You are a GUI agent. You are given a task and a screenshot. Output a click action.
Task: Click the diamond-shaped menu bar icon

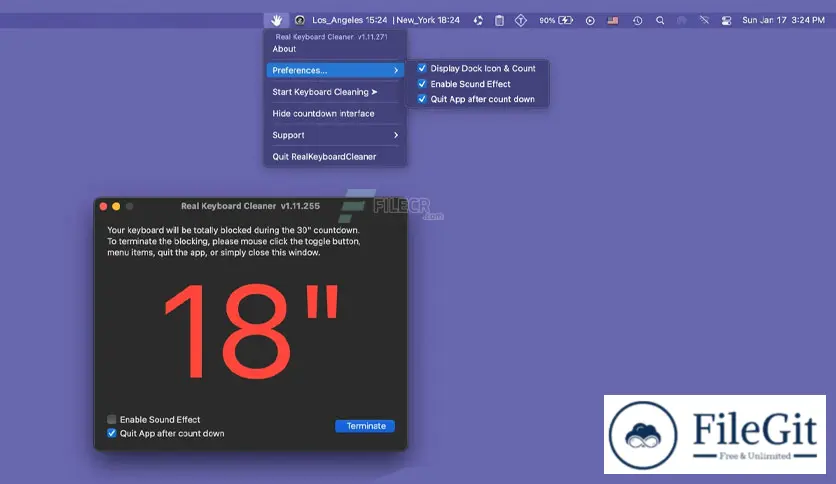pyautogui.click(x=521, y=20)
